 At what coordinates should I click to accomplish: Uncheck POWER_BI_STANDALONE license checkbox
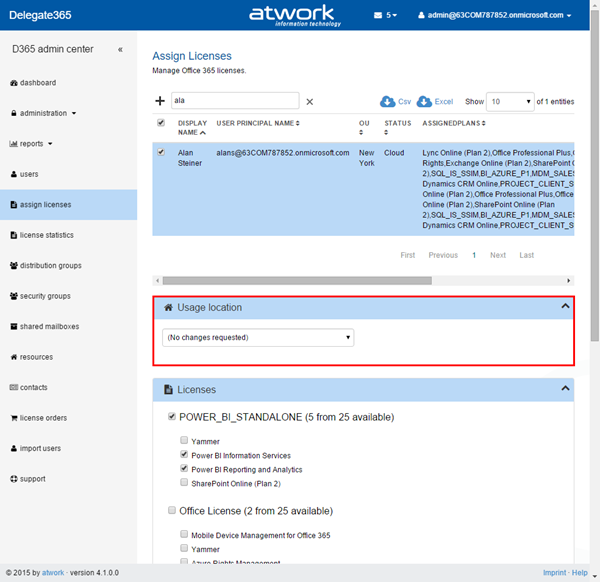(x=172, y=416)
